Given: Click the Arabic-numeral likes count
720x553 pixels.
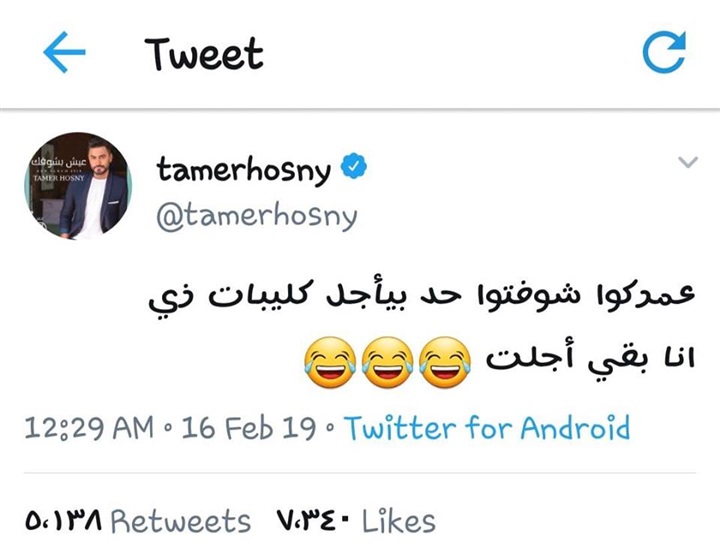Looking at the screenshot, I should [314, 522].
